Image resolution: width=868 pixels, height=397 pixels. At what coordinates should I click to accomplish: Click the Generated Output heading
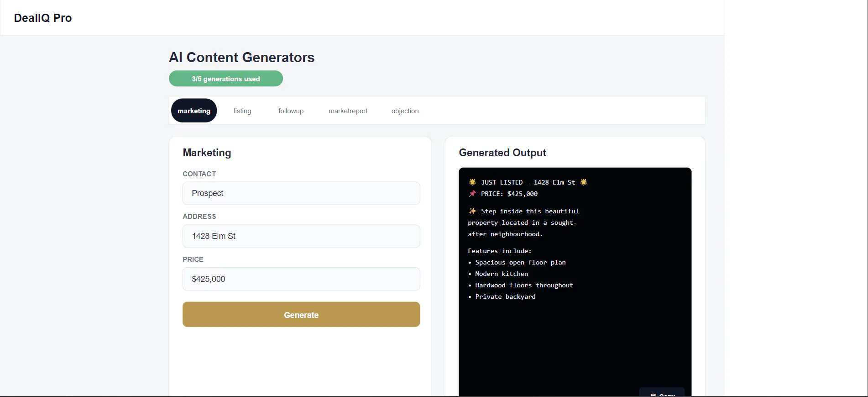point(502,153)
